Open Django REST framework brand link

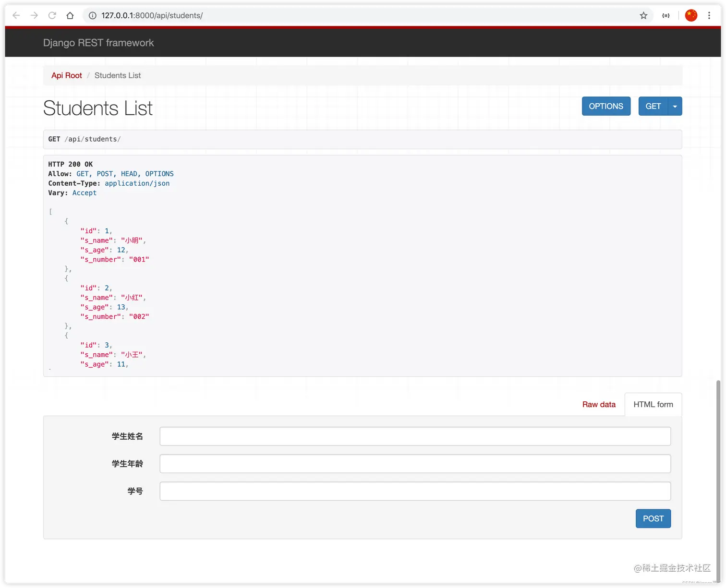pyautogui.click(x=98, y=43)
